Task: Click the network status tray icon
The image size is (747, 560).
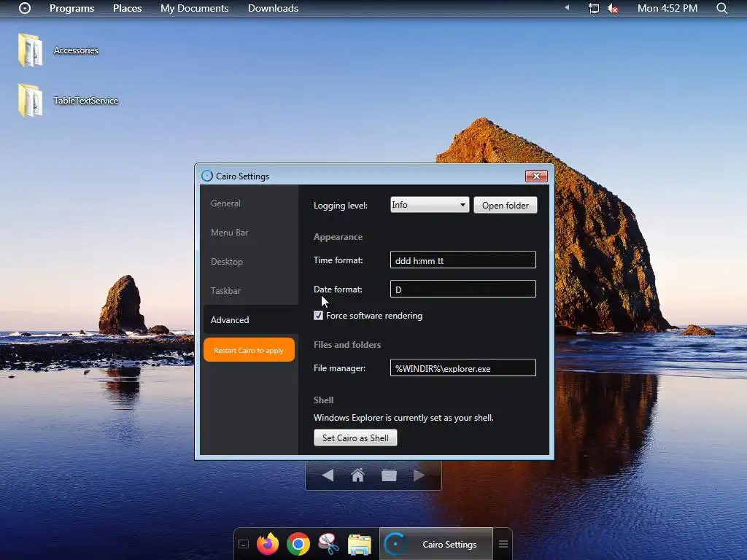Action: click(594, 8)
